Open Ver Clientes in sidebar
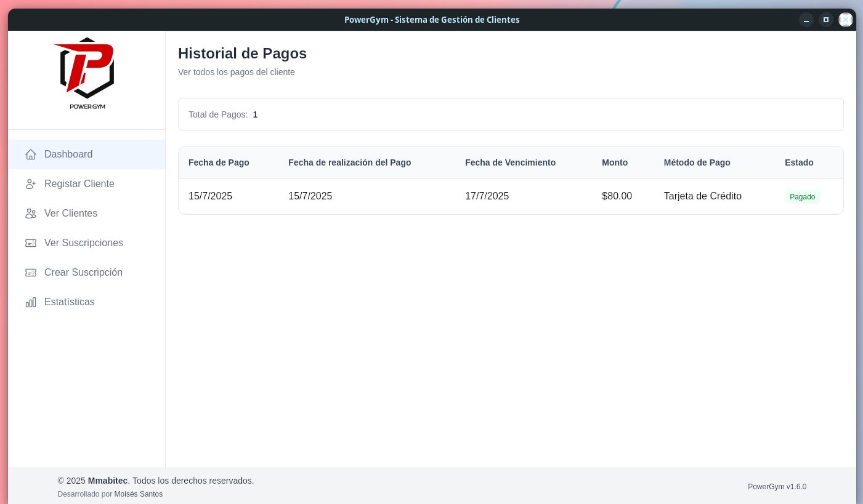 point(87,214)
